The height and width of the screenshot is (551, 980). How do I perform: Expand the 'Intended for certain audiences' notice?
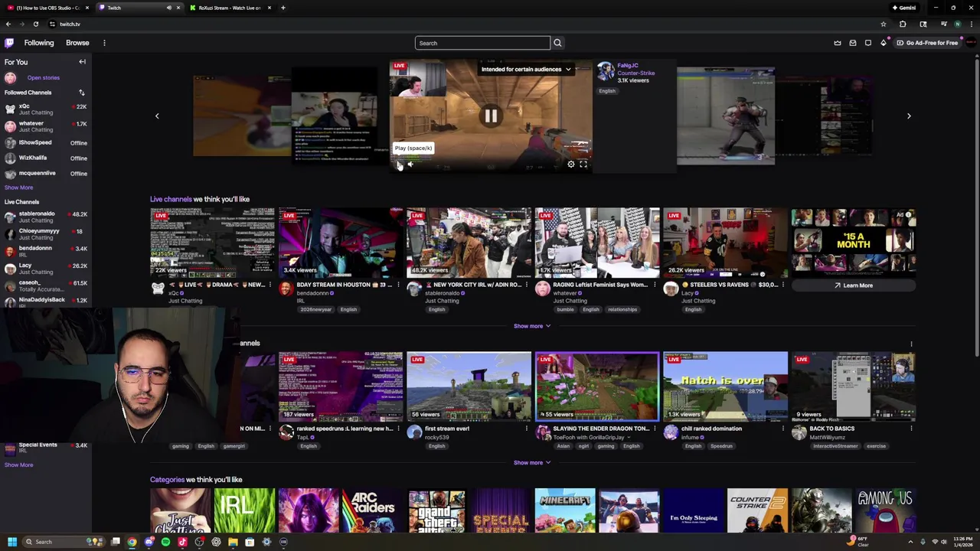point(527,69)
